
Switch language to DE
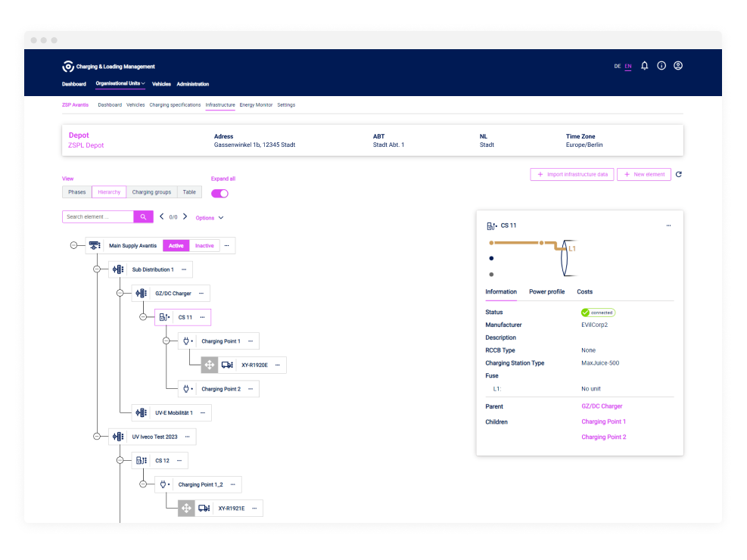tap(618, 67)
